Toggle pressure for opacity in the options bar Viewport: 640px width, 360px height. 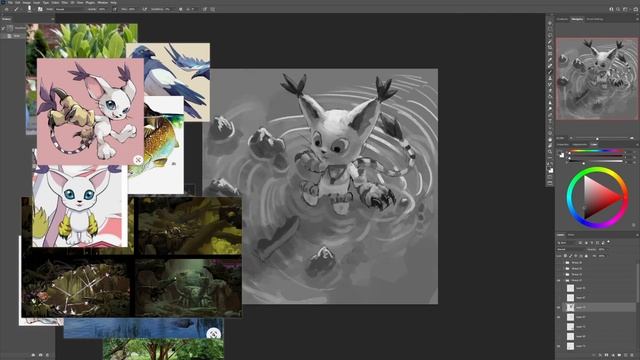click(x=115, y=9)
